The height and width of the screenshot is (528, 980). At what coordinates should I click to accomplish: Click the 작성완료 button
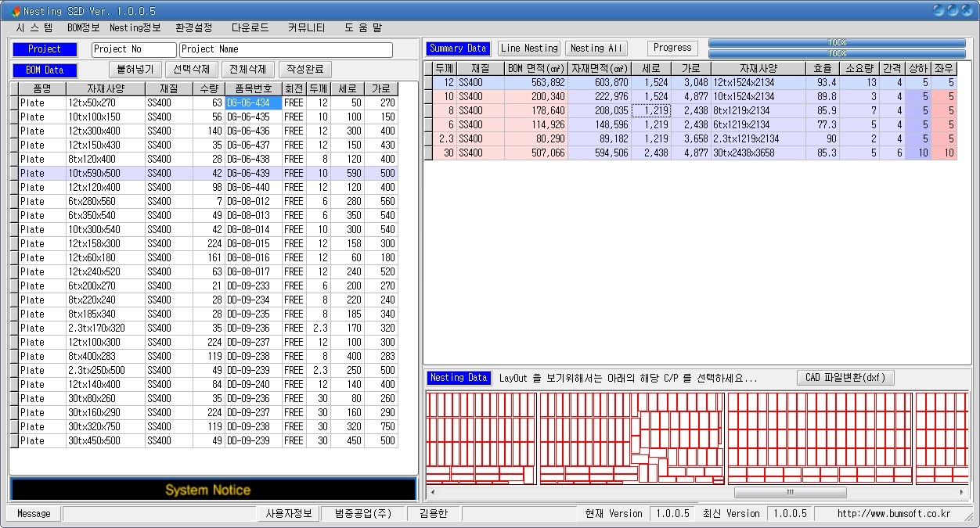click(305, 70)
